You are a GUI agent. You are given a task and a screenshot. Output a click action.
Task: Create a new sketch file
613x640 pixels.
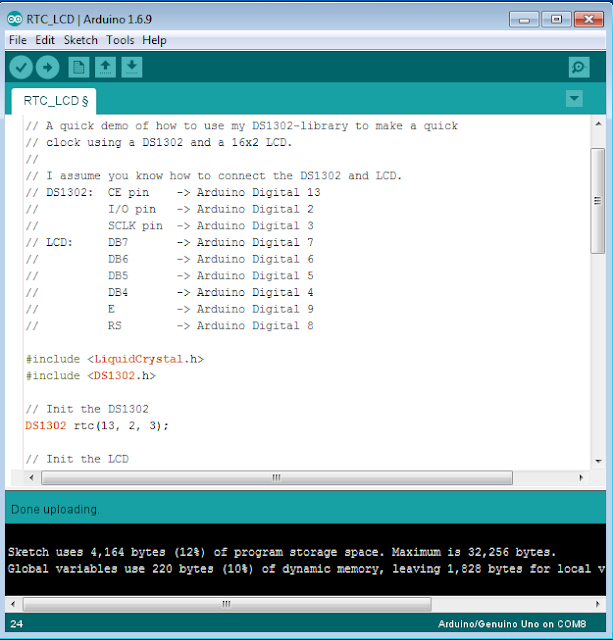[x=79, y=67]
